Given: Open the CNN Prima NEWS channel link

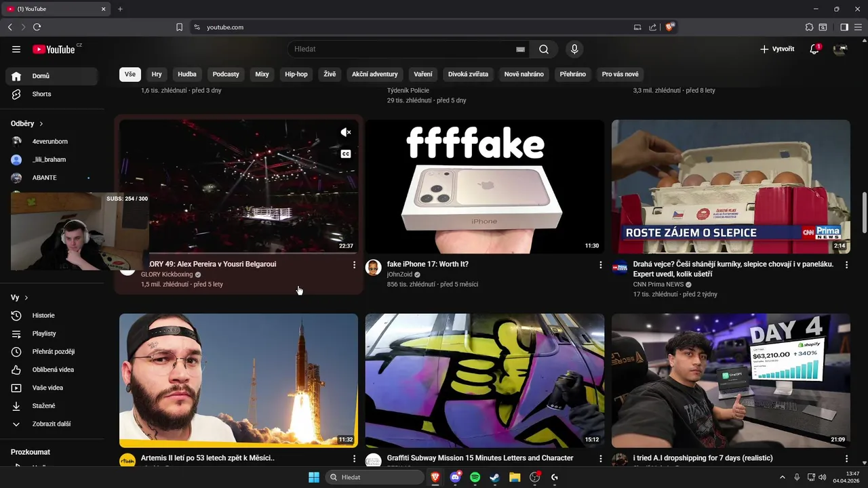Looking at the screenshot, I should coord(658,285).
